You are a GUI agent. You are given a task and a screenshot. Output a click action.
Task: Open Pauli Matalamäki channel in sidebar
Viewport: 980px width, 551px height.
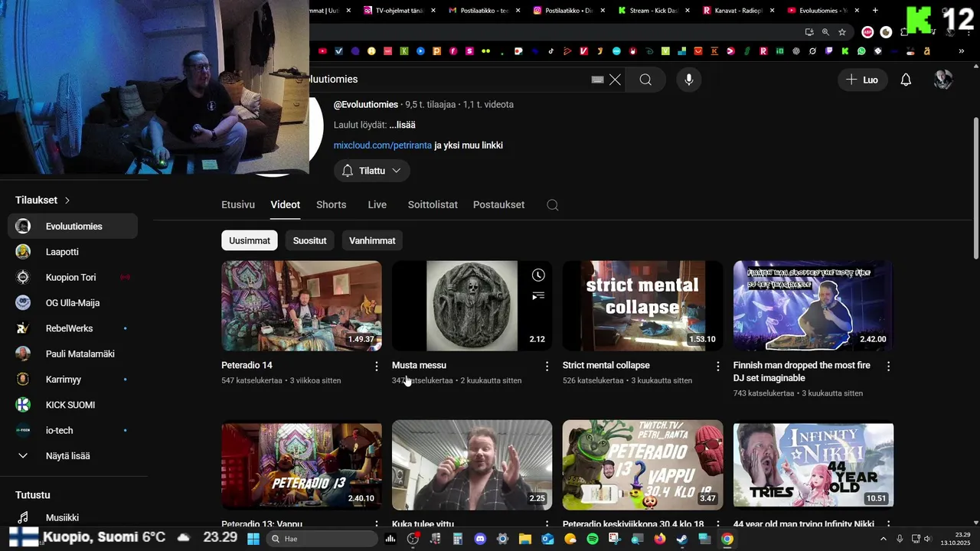click(73, 354)
